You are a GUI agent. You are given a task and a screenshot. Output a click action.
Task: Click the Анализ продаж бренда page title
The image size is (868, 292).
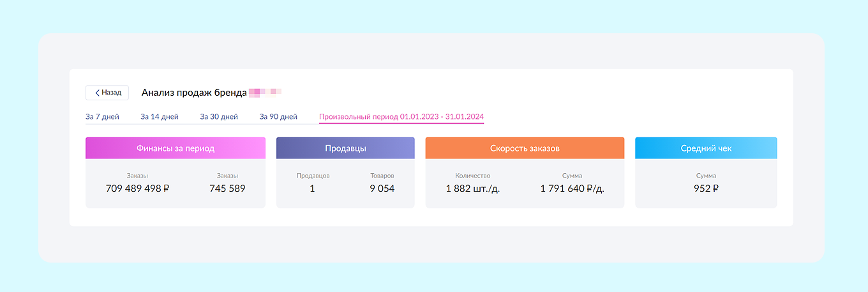click(x=194, y=93)
